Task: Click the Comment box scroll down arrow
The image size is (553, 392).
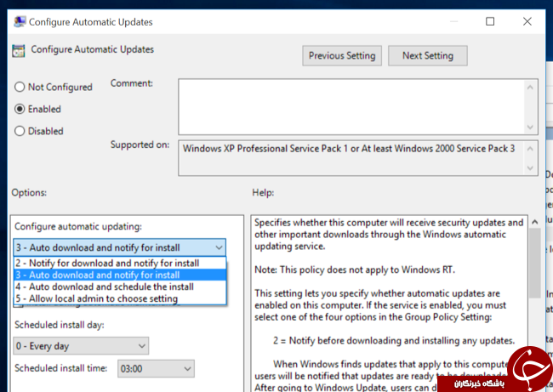Action: (530, 127)
